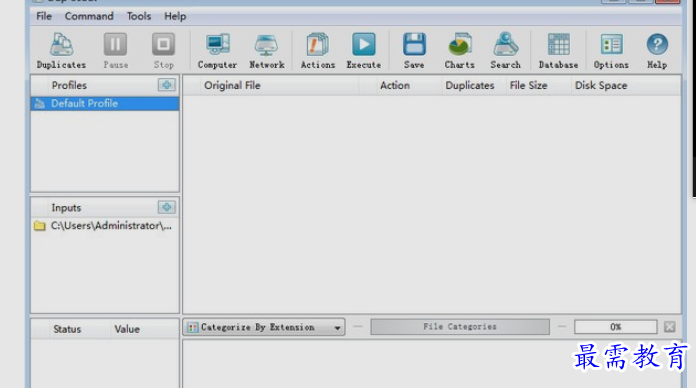The width and height of the screenshot is (696, 388).
Task: Open the Tools menu
Action: [139, 16]
